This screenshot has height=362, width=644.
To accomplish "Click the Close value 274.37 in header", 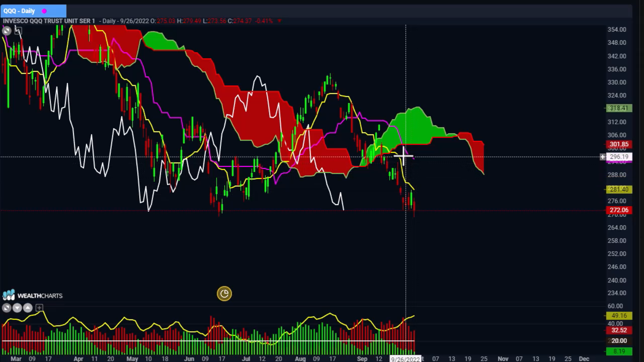I will 242,21.
